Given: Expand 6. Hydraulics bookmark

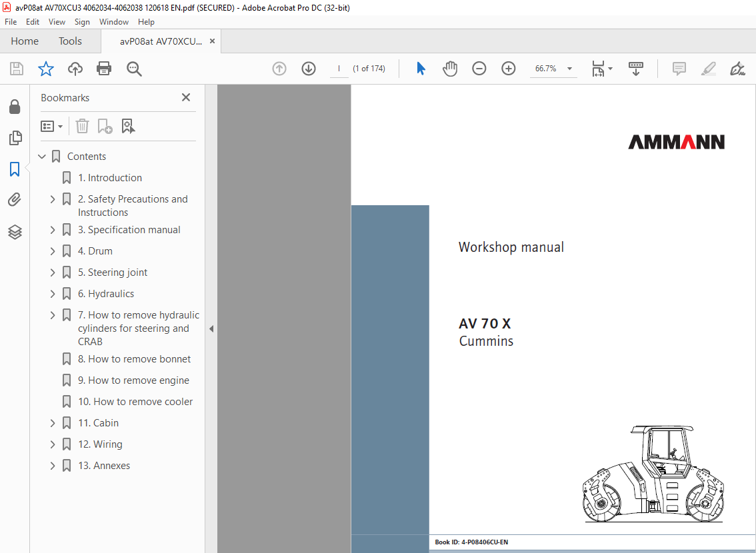Looking at the screenshot, I should tap(53, 293).
